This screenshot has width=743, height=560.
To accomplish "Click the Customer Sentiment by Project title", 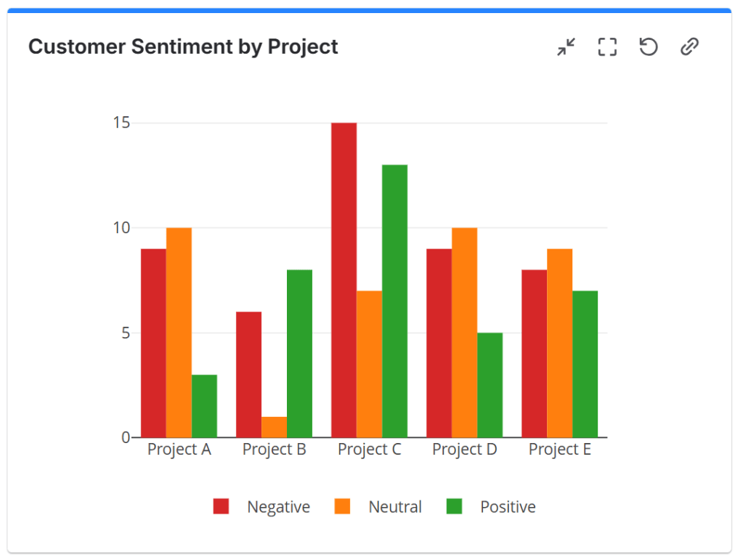I will coord(183,47).
